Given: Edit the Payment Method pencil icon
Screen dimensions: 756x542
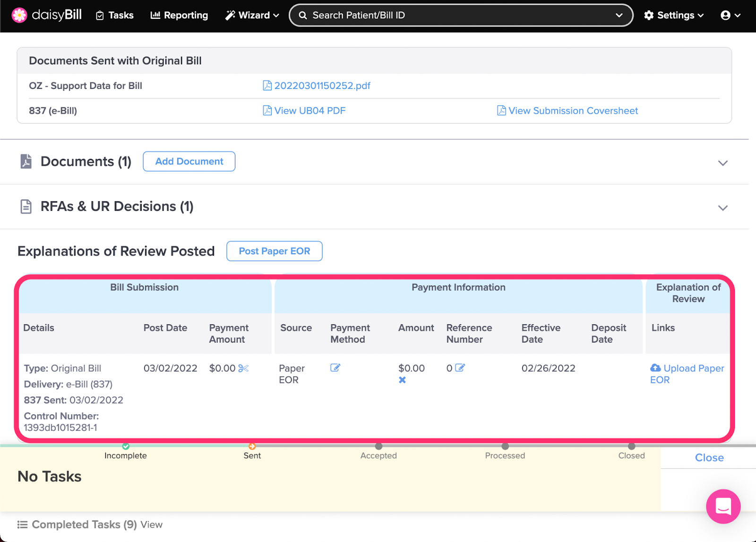Looking at the screenshot, I should [x=335, y=368].
